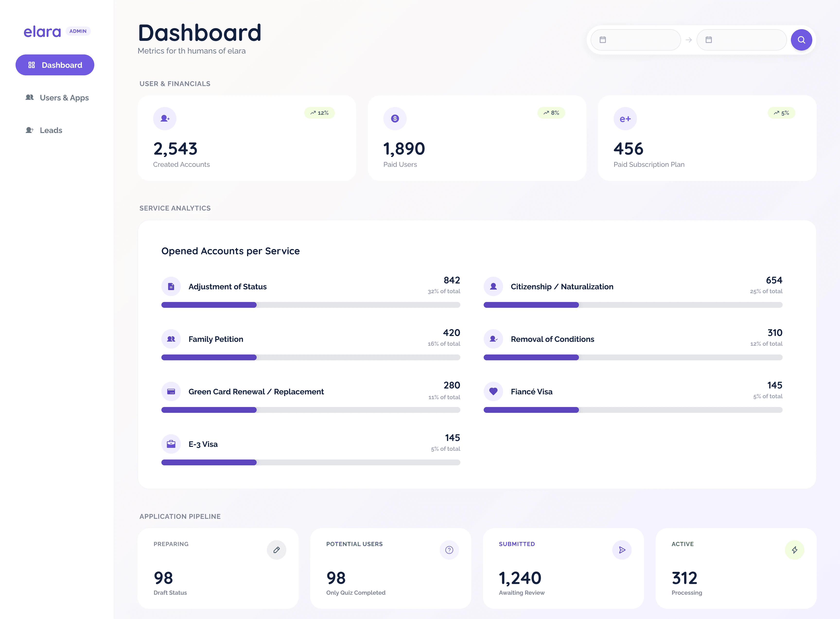Screen dimensions: 840x619
Task: Click the Fiancé Visa progress bar
Action: click(x=633, y=410)
